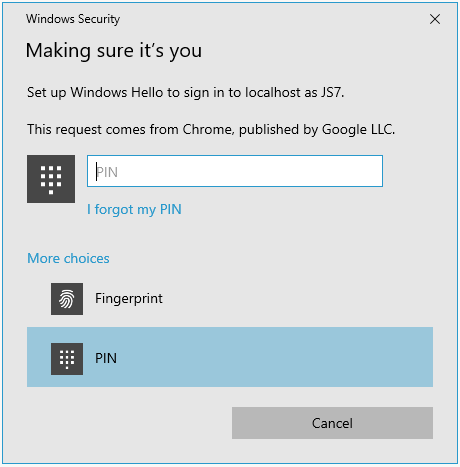Focus the PIN entry field
Image resolution: width=460 pixels, height=467 pixels.
235,171
